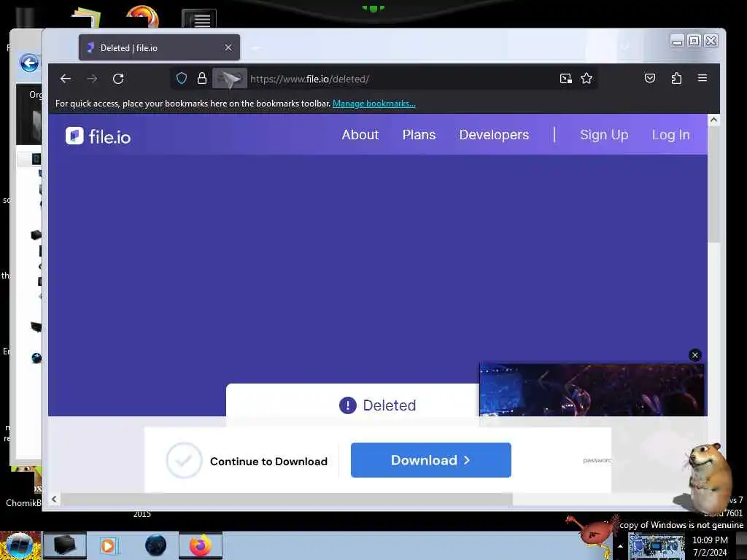Click the dark globe taskbar icon

(156, 545)
